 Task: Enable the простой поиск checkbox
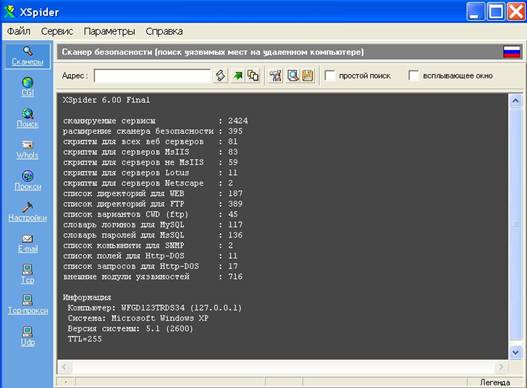(330, 75)
